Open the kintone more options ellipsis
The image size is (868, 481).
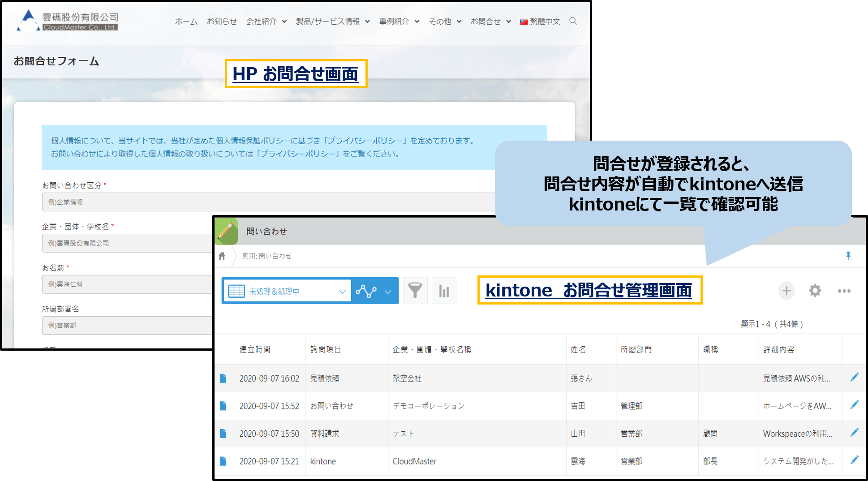844,291
